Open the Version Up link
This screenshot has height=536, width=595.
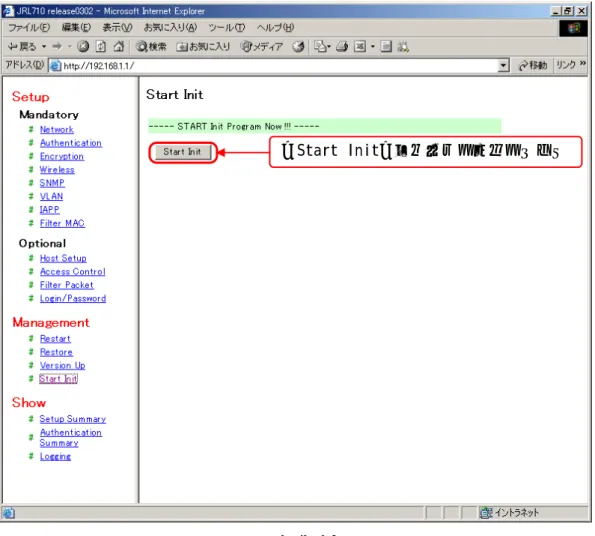click(62, 365)
